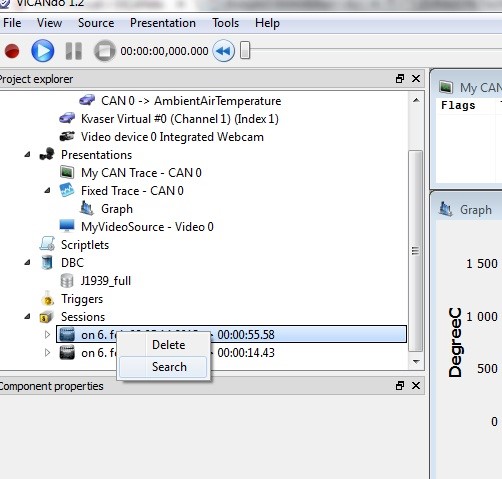Select the Presentations label
The width and height of the screenshot is (502, 479).
(97, 155)
